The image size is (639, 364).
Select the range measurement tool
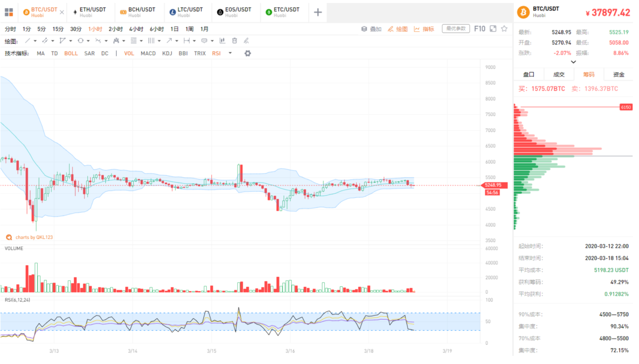coord(186,41)
